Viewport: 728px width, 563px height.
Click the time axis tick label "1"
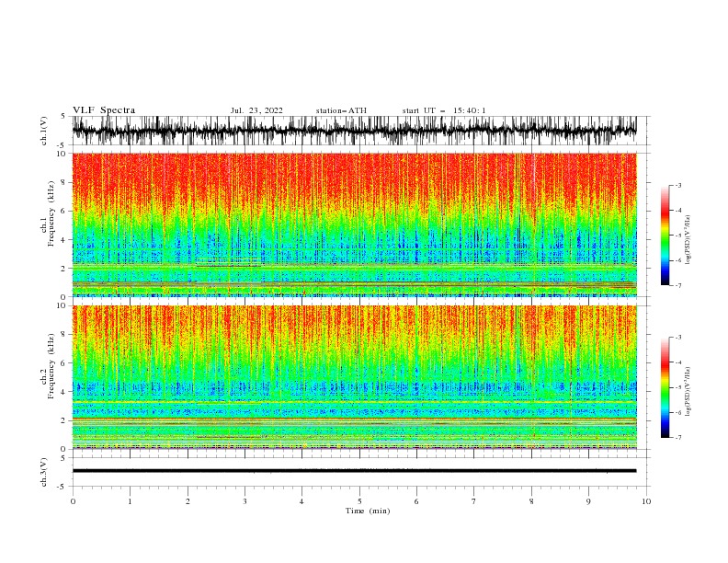click(x=130, y=501)
